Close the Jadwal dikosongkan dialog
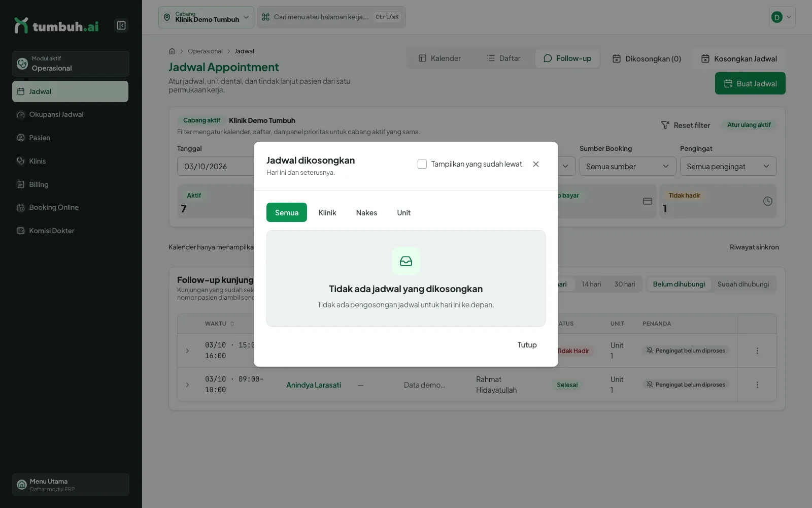 pos(536,164)
